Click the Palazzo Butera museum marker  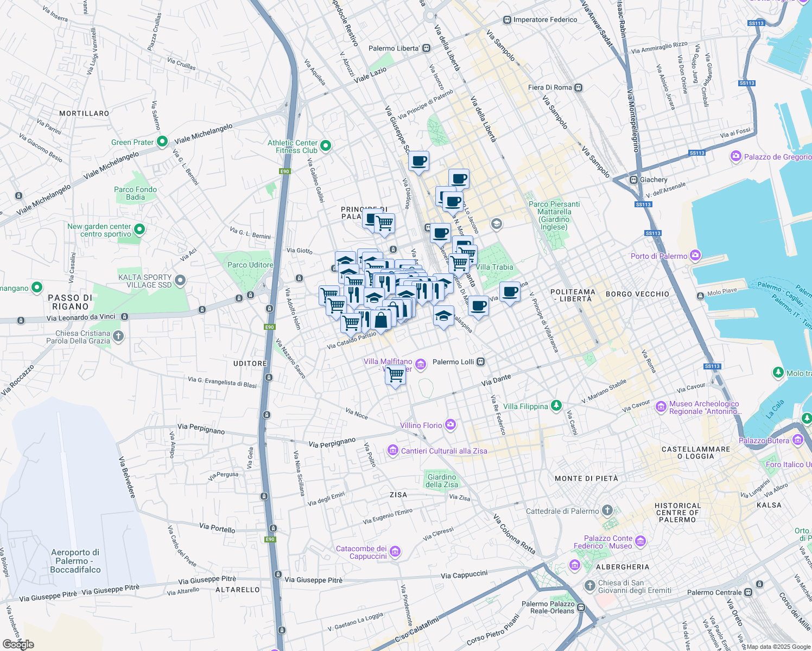coord(797,440)
